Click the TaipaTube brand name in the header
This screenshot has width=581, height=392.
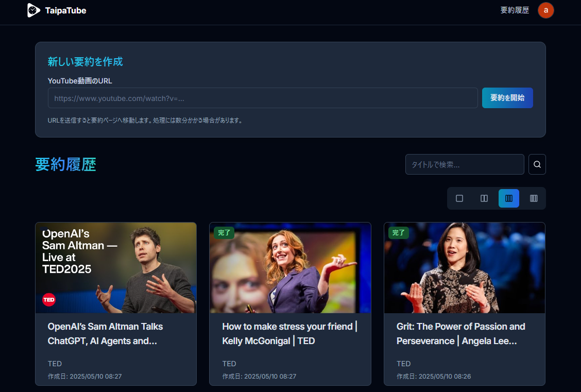tap(65, 10)
